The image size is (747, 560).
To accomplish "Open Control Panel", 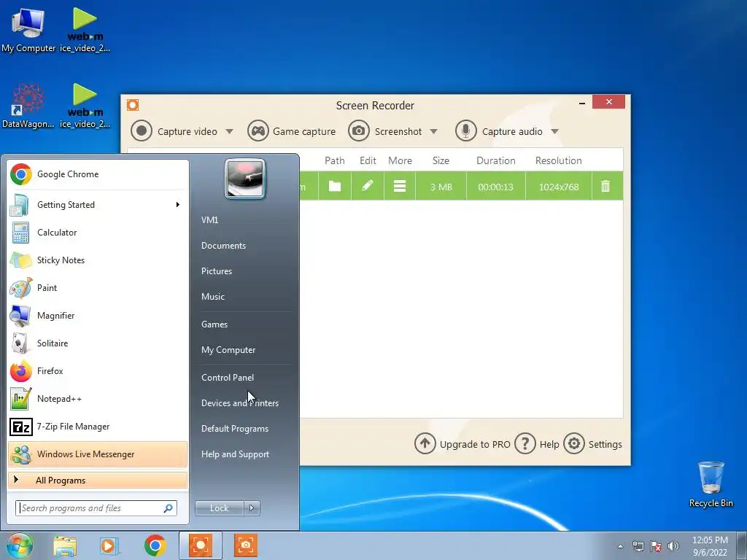I will click(228, 378).
